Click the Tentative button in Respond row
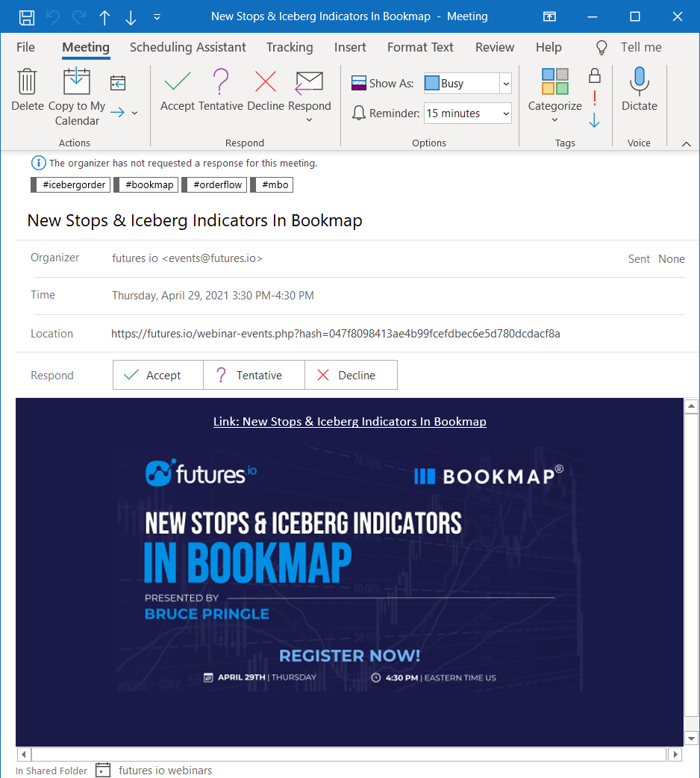 (x=254, y=375)
